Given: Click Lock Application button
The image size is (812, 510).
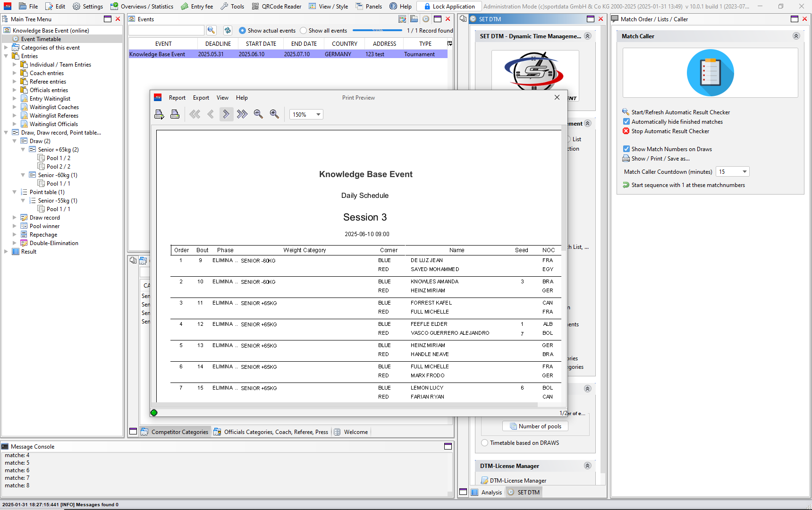Looking at the screenshot, I should (x=449, y=6).
